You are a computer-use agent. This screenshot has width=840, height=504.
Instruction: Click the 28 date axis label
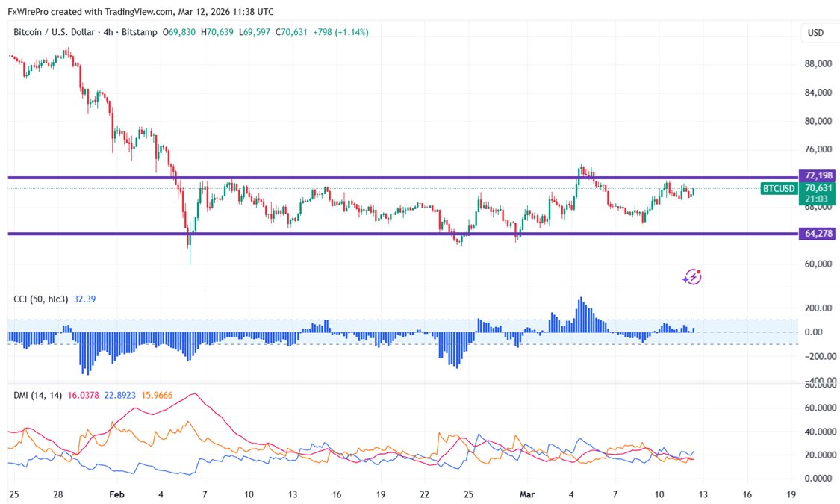tap(57, 494)
